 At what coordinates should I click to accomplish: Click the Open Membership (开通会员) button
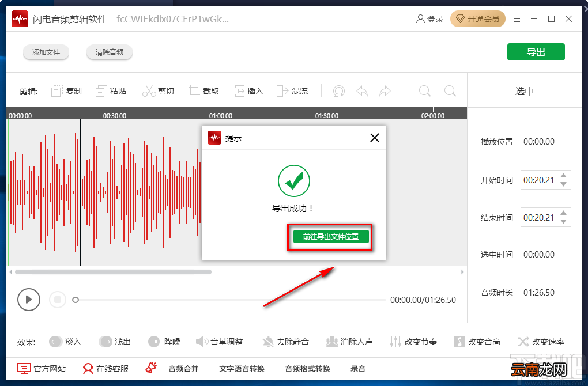(x=478, y=19)
